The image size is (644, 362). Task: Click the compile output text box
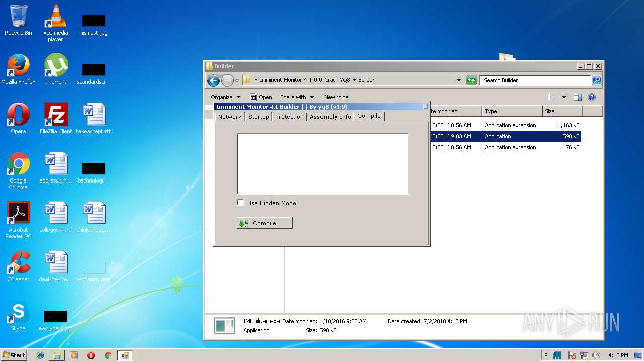(323, 163)
